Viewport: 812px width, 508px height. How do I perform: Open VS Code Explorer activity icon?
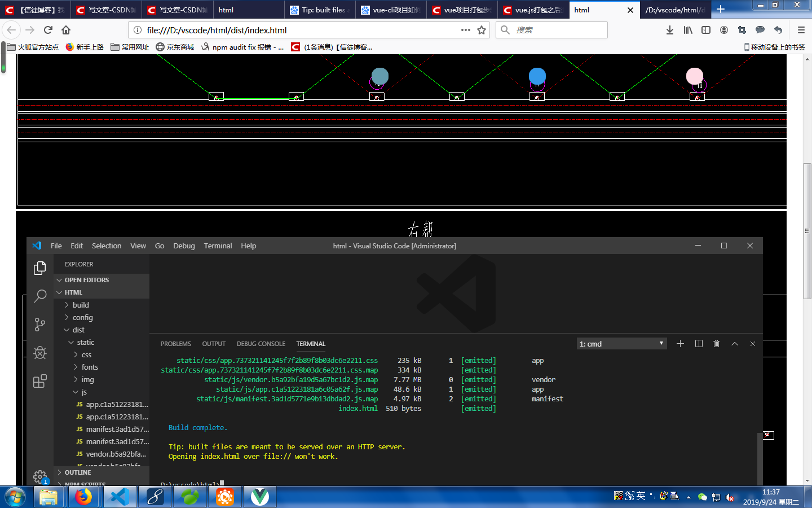[39, 268]
